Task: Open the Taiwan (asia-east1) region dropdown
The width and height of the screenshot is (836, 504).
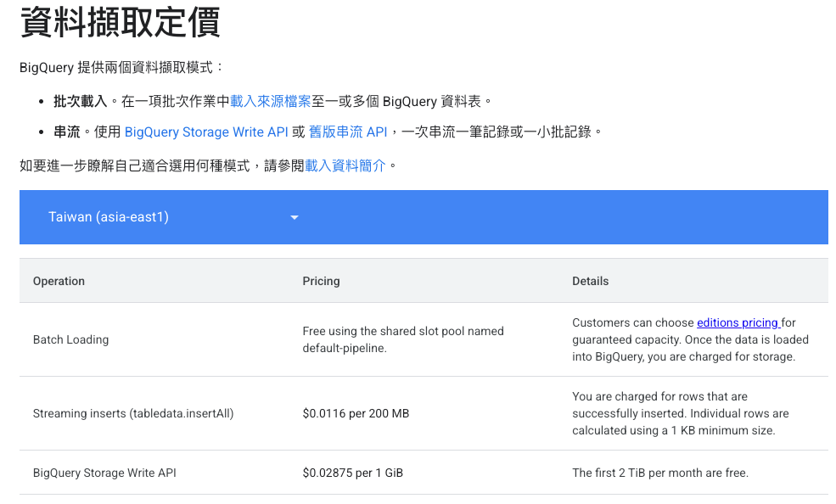Action: [x=173, y=217]
